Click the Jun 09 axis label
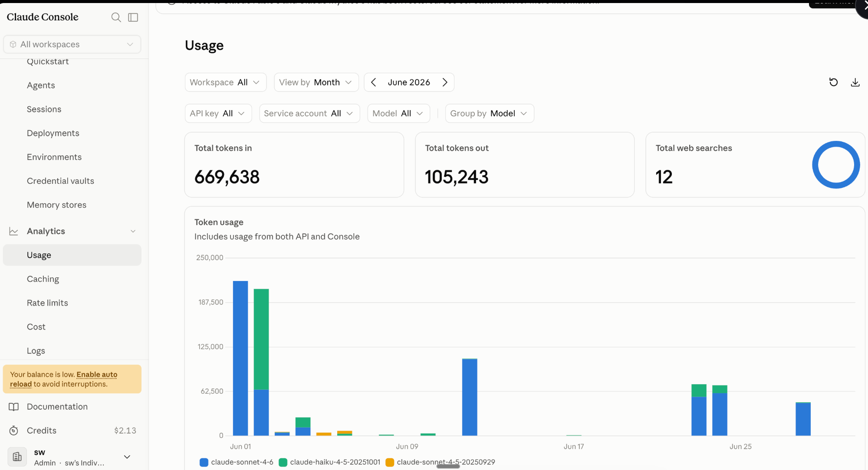Image resolution: width=868 pixels, height=470 pixels. (407, 447)
